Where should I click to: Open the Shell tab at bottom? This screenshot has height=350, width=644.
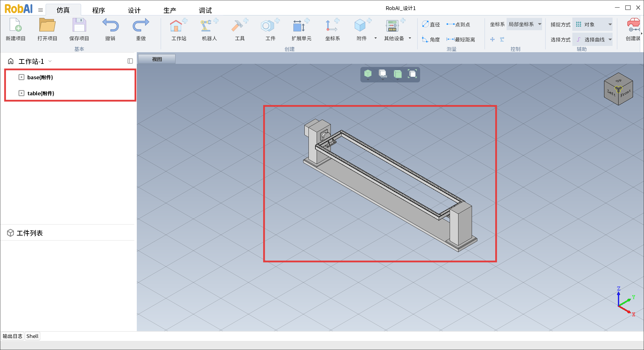(x=32, y=336)
